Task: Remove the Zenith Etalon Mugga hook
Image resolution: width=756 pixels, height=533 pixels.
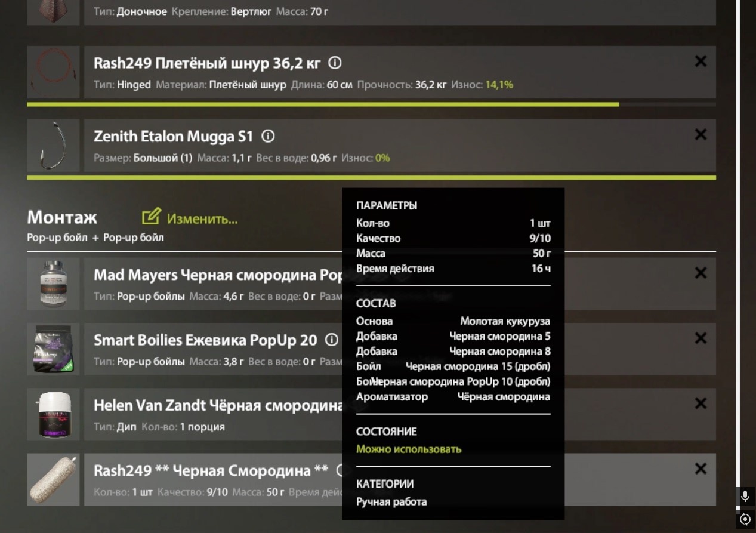Action: [701, 134]
